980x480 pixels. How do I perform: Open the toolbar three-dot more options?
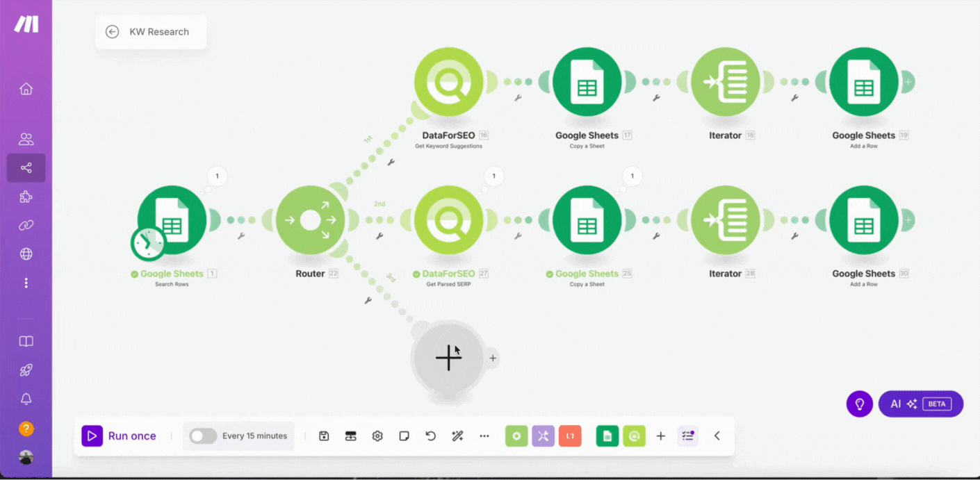point(484,436)
